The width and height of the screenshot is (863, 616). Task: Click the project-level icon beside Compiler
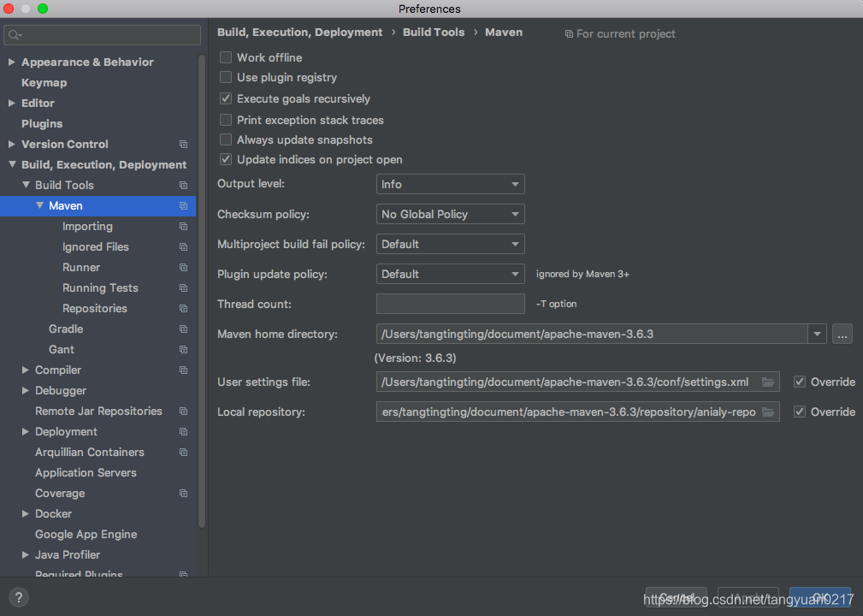click(x=183, y=370)
